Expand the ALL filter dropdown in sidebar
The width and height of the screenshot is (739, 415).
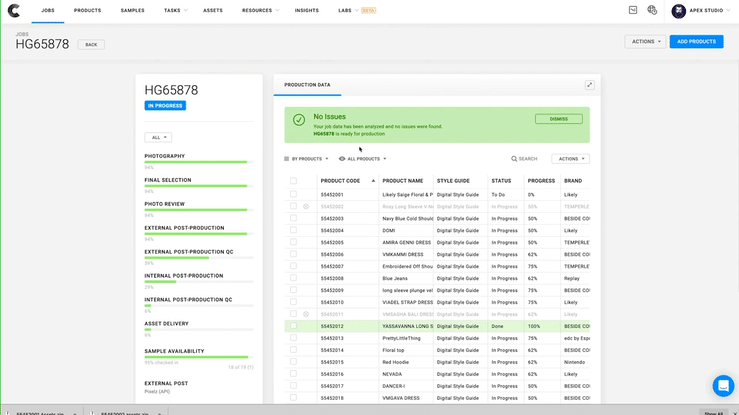[x=158, y=137]
